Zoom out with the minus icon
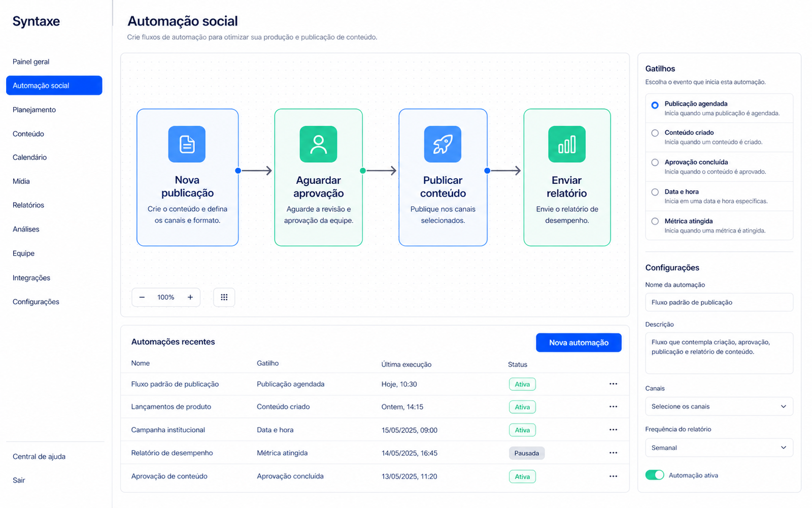The image size is (812, 508). coord(142,297)
